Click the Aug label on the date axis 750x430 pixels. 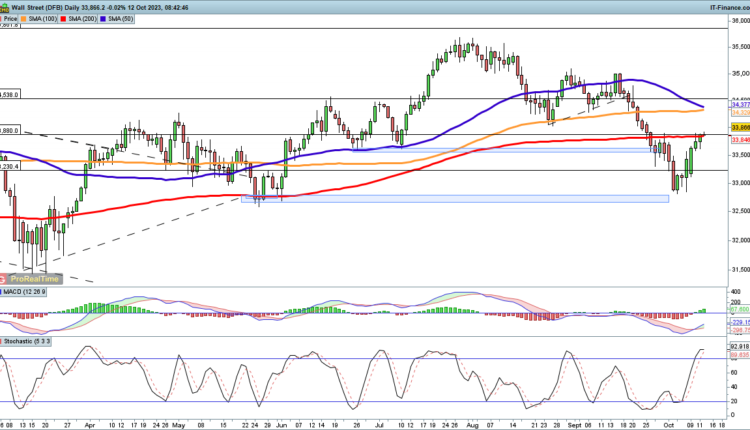pos(472,424)
